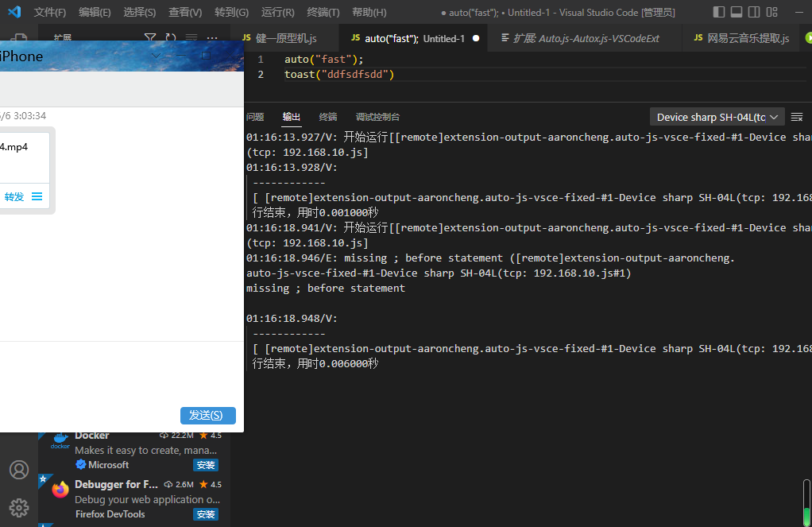Click the Docker 4.5 star rating
This screenshot has height=527, width=812.
pyautogui.click(x=211, y=436)
